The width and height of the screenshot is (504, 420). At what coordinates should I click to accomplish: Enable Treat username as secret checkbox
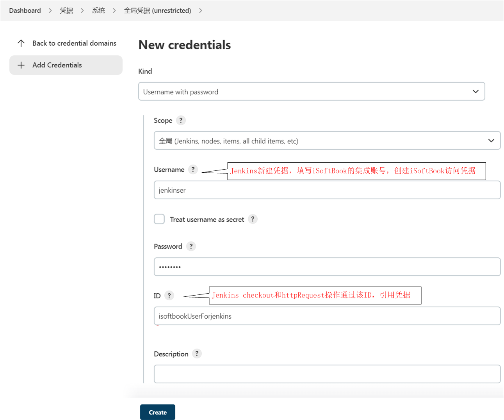click(159, 219)
